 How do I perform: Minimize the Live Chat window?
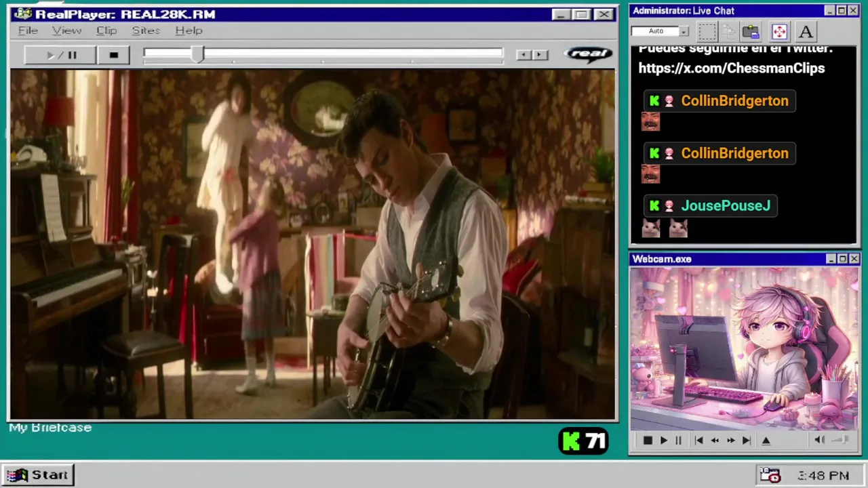[x=829, y=11]
